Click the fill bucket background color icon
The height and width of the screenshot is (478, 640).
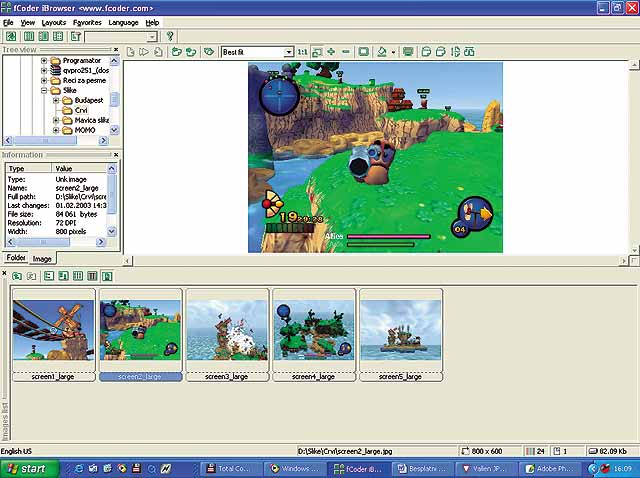(382, 52)
